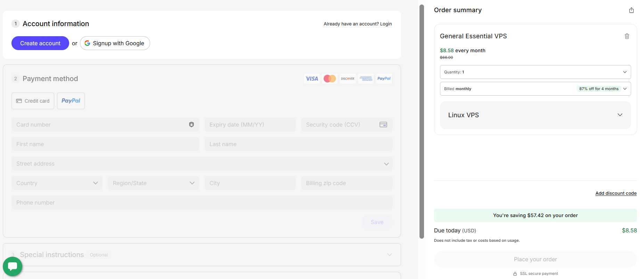Open the Billed monthly dropdown
The width and height of the screenshot is (644, 279).
click(535, 89)
